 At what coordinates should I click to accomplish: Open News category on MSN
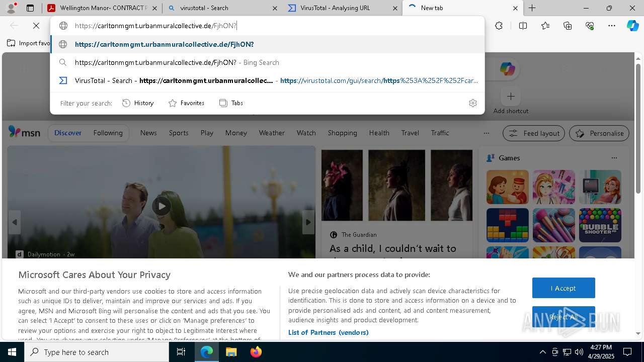pos(148,133)
